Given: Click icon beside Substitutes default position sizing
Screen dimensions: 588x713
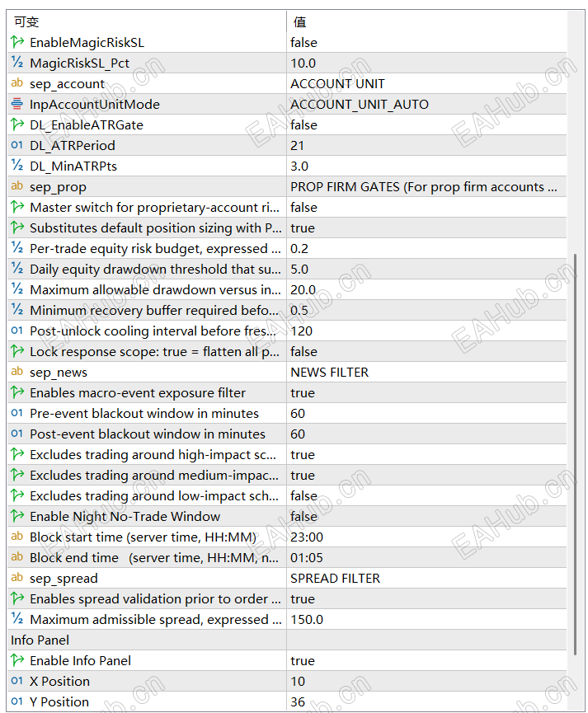Looking at the screenshot, I should [x=17, y=228].
